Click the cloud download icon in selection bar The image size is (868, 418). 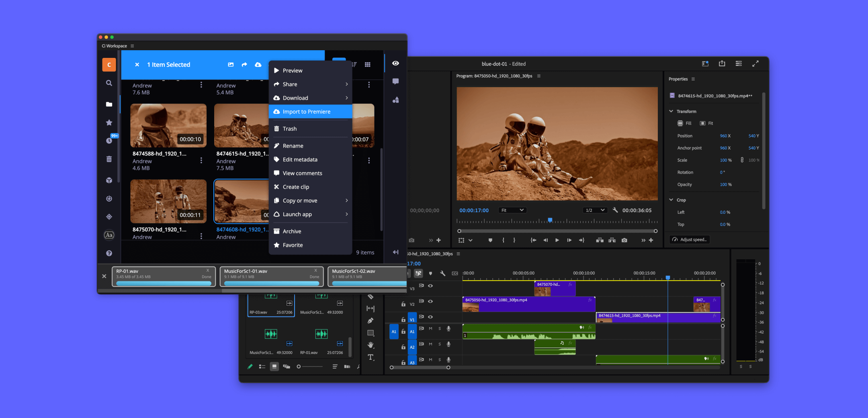click(258, 65)
